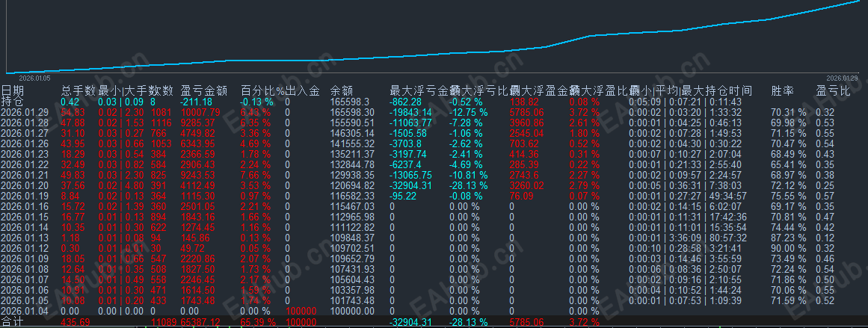Click the win rate 90.00 %
The height and width of the screenshot is (328, 868).
tap(789, 248)
